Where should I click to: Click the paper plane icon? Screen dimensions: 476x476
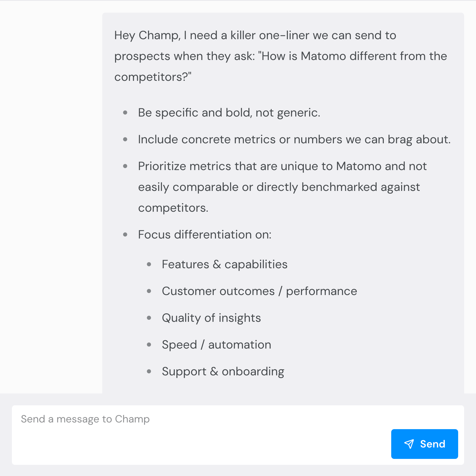tap(409, 444)
